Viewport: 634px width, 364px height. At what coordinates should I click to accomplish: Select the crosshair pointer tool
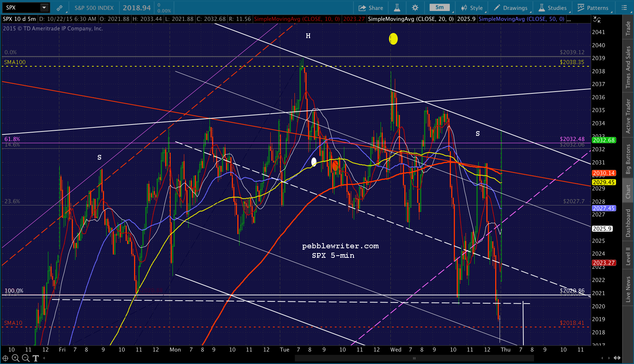pyautogui.click(x=5, y=358)
